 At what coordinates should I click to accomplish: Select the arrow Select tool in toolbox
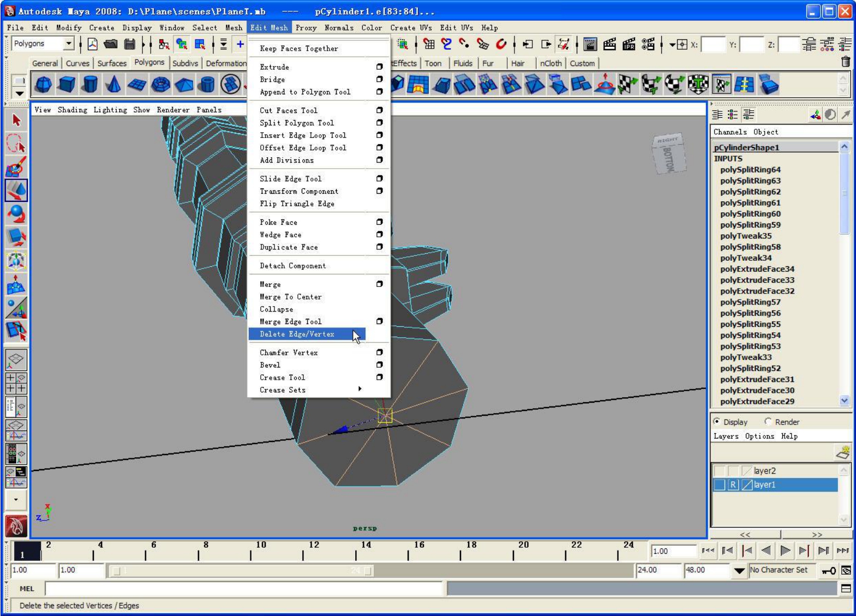pyautogui.click(x=16, y=121)
